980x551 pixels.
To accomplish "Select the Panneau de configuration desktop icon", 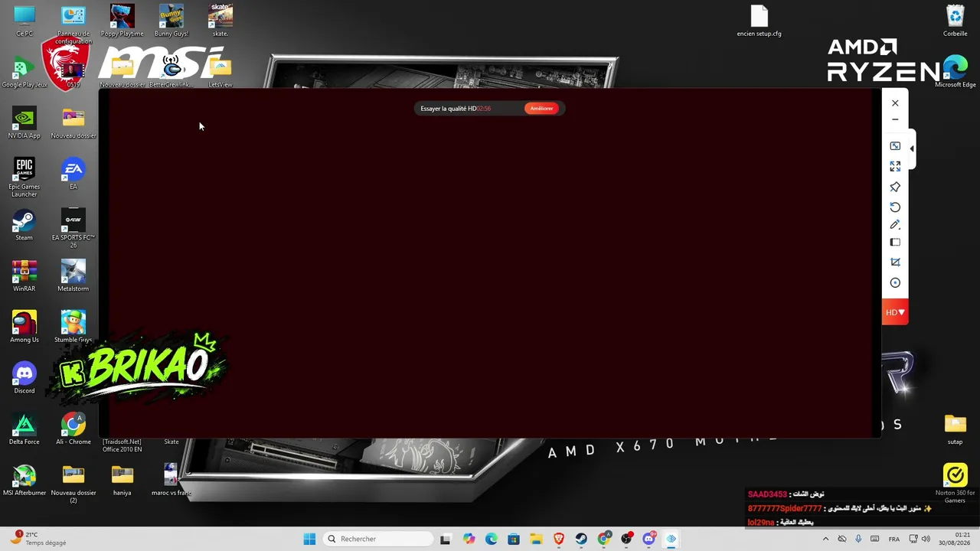I will (73, 24).
